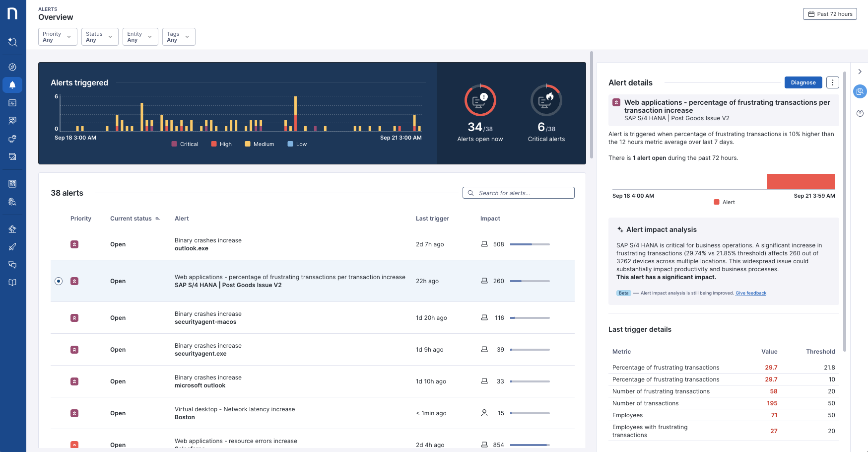Click the calendar icon in Past 72 hours
Viewport: 868px width, 452px height.
click(x=811, y=14)
